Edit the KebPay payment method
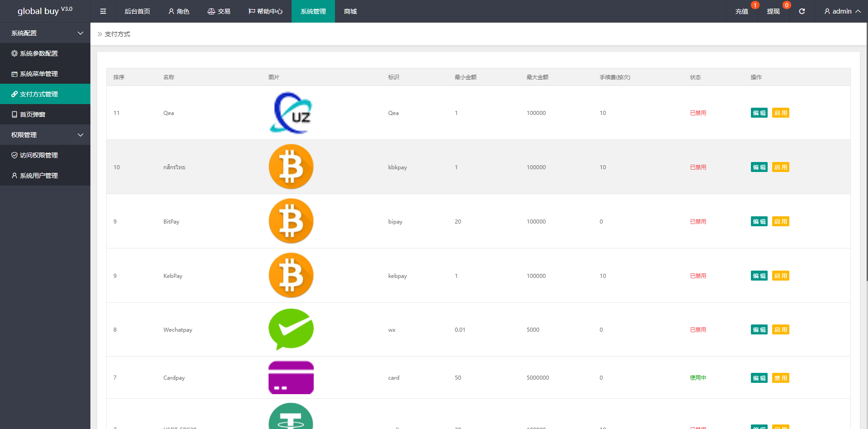The image size is (868, 429). coord(759,276)
